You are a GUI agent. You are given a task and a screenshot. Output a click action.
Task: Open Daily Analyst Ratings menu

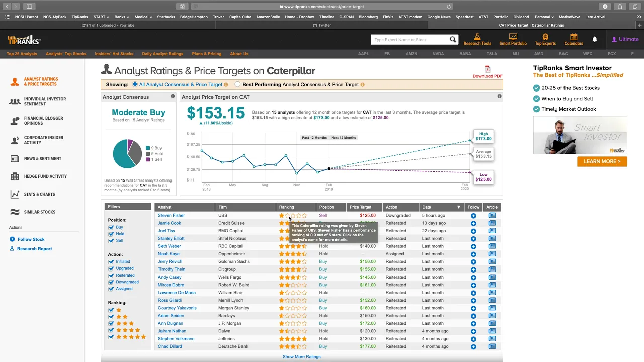(x=163, y=54)
